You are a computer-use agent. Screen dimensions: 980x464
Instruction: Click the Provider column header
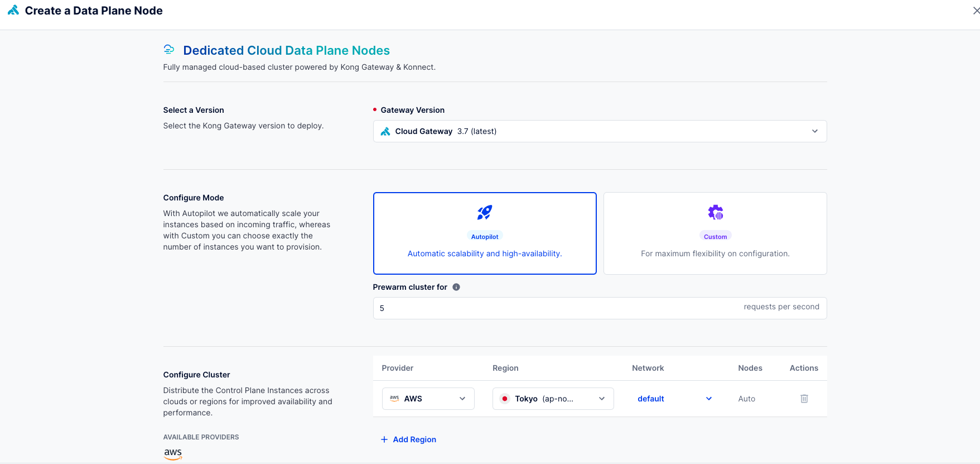(398, 368)
